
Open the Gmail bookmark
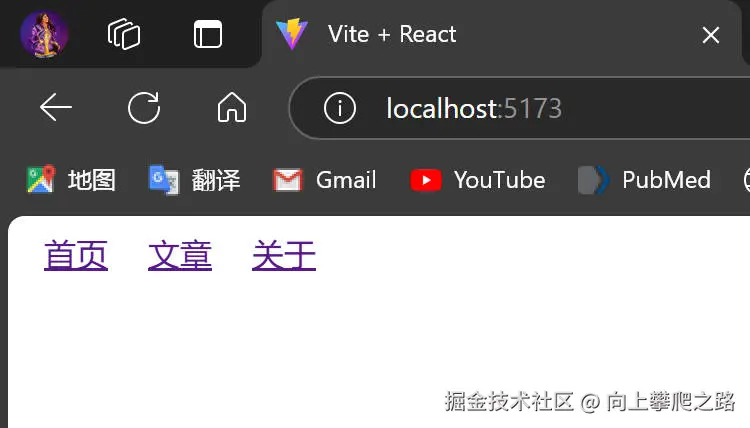click(325, 180)
